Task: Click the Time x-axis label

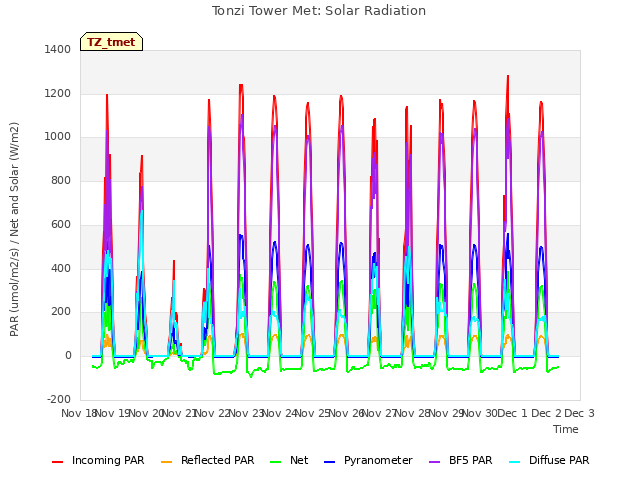Action: click(566, 429)
